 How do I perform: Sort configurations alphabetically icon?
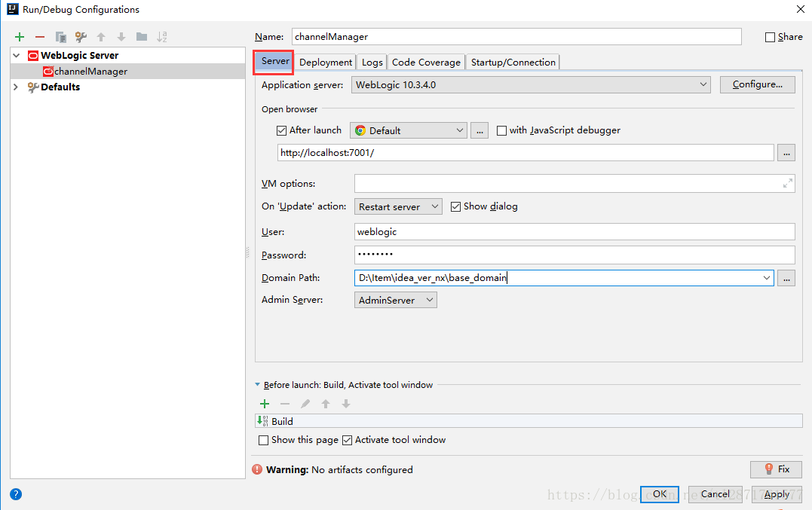pos(162,37)
